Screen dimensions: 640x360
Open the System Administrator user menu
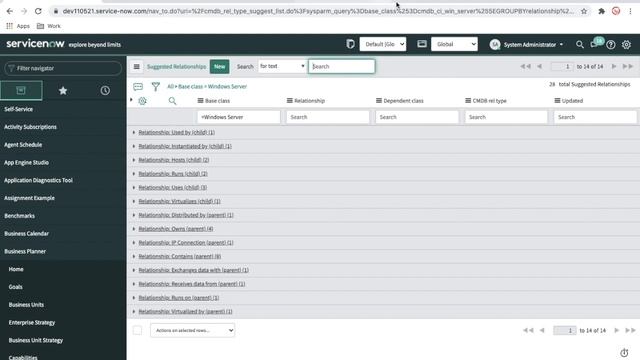pyautogui.click(x=527, y=44)
